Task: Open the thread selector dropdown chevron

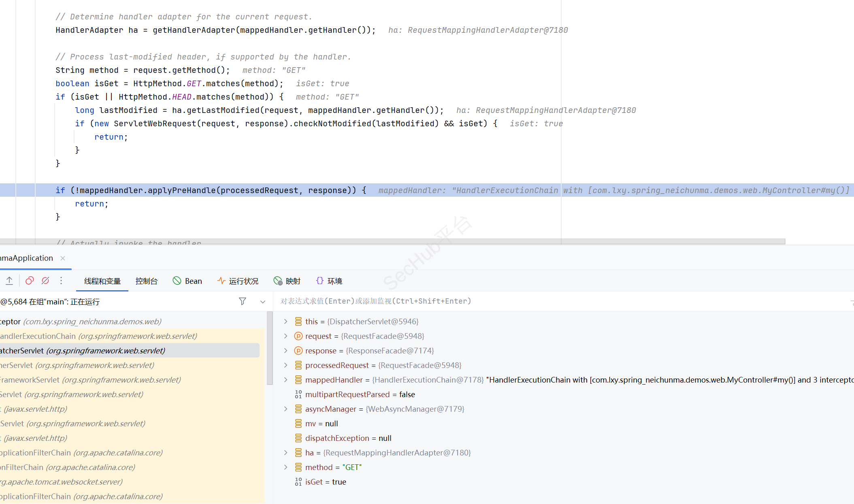Action: tap(263, 302)
